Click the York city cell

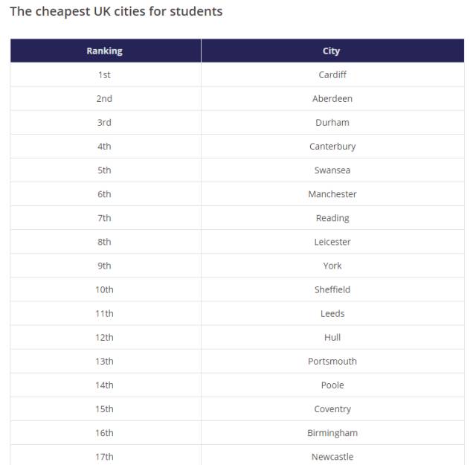click(332, 266)
